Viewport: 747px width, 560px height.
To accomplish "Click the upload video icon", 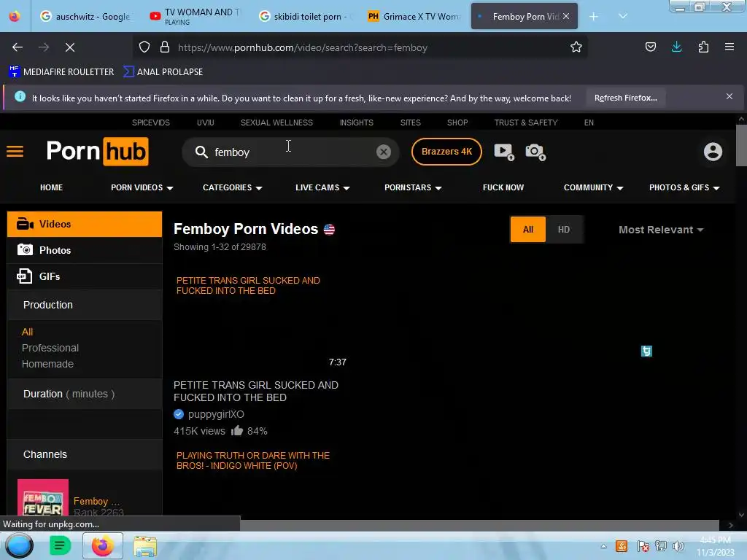I will 504,152.
